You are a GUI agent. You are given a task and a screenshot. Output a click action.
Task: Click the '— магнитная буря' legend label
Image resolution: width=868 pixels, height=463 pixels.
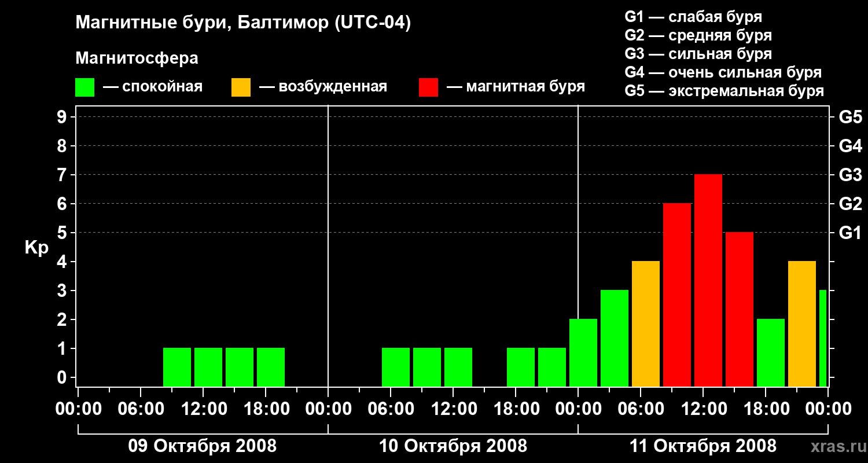tap(516, 87)
